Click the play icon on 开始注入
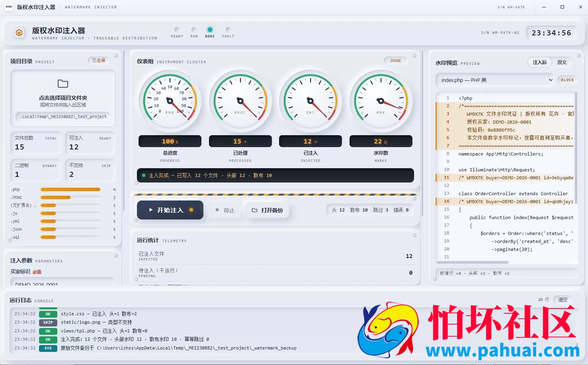This screenshot has height=365, width=588. [151, 210]
